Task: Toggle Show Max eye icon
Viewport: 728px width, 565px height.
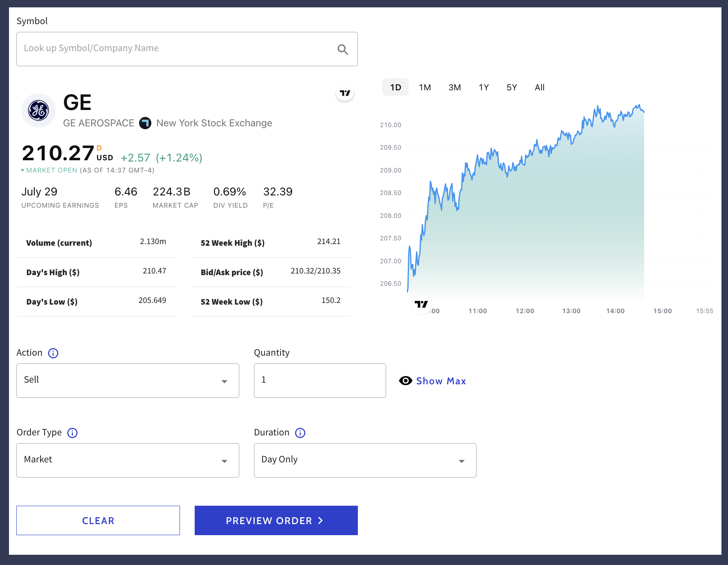Action: pyautogui.click(x=405, y=381)
